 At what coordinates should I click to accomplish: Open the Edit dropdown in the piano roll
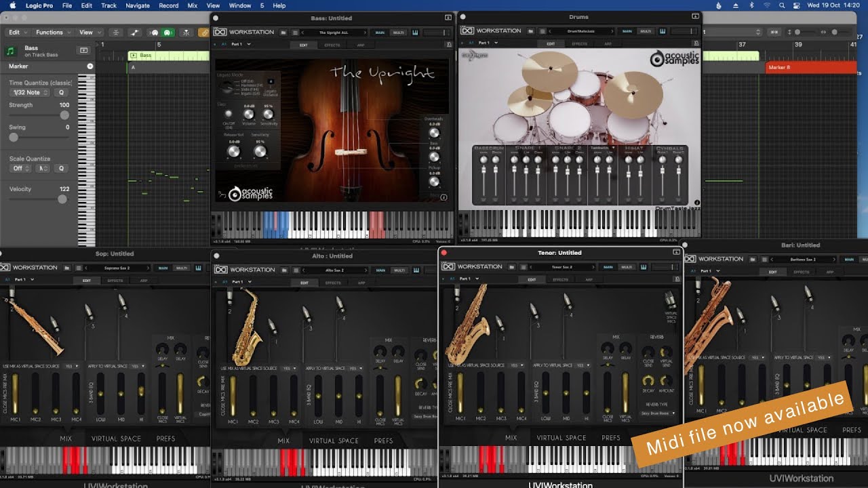(x=17, y=32)
